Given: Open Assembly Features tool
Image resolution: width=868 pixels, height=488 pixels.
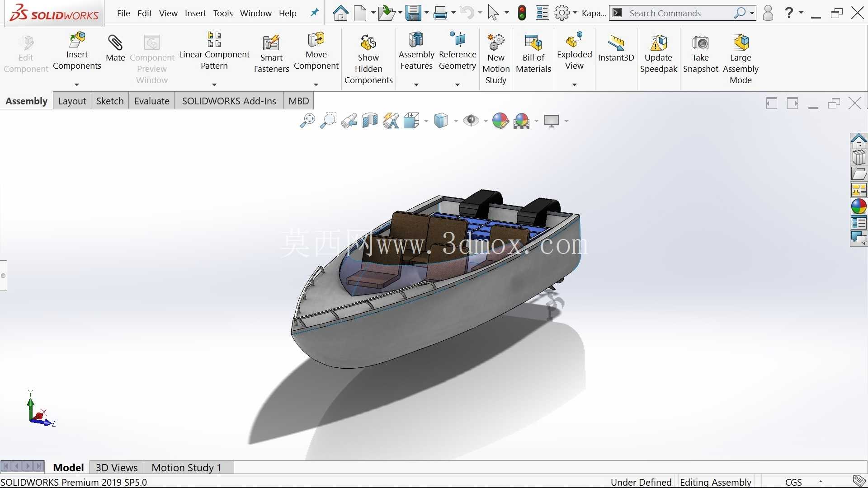Looking at the screenshot, I should (x=416, y=50).
